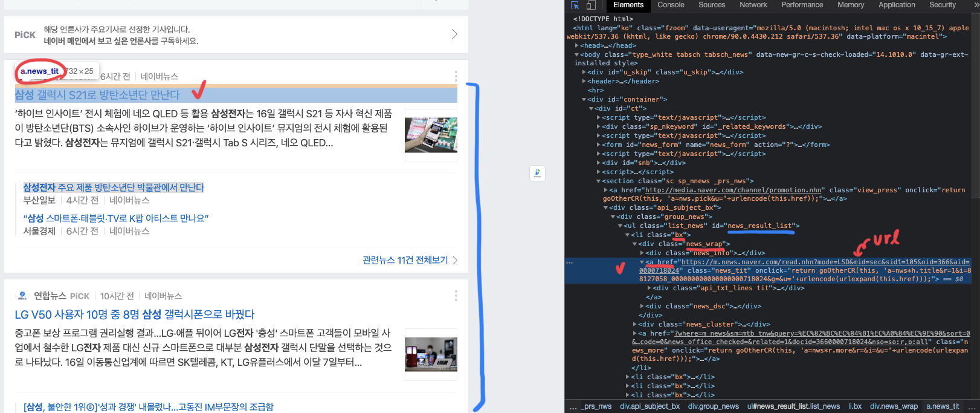Screen dimensions: 980x413
Task: Open related article 삼성전자 주요 제품 방탄소년단 박물관에서 만난다
Action: click(114, 187)
